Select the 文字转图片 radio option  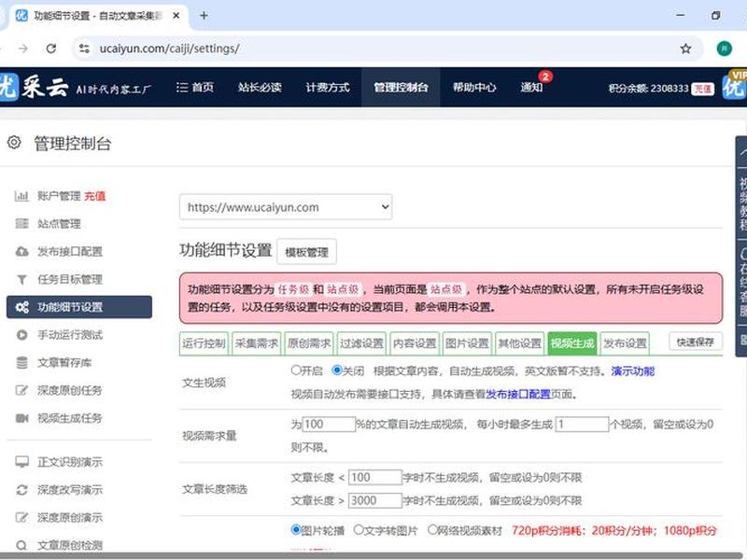pos(359,529)
